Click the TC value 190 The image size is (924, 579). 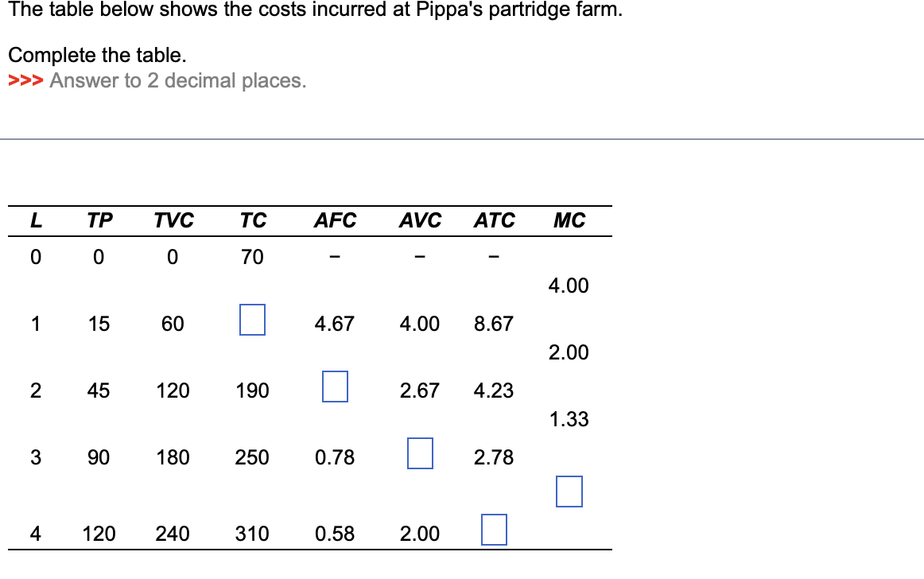252,391
